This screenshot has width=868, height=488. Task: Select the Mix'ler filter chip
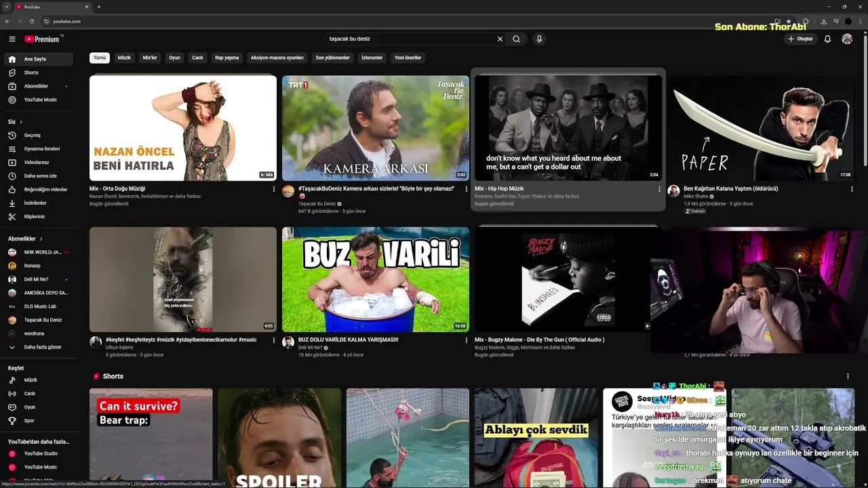(x=150, y=58)
